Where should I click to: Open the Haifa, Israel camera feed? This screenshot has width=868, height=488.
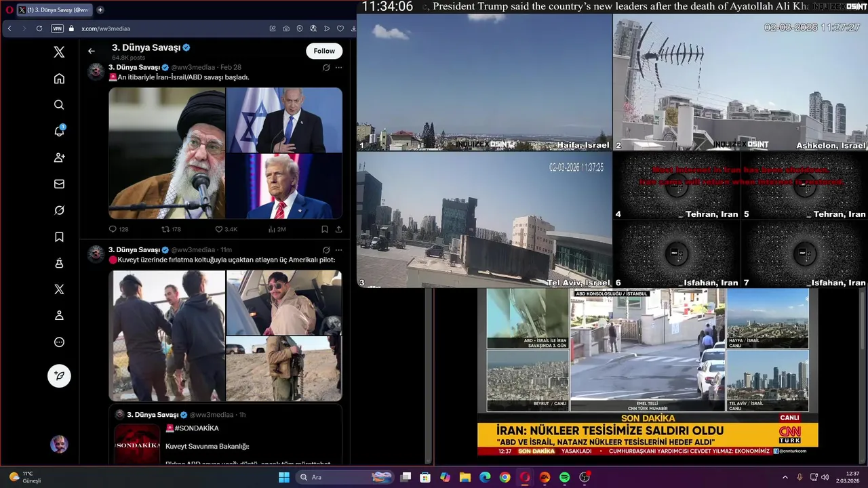pos(484,82)
